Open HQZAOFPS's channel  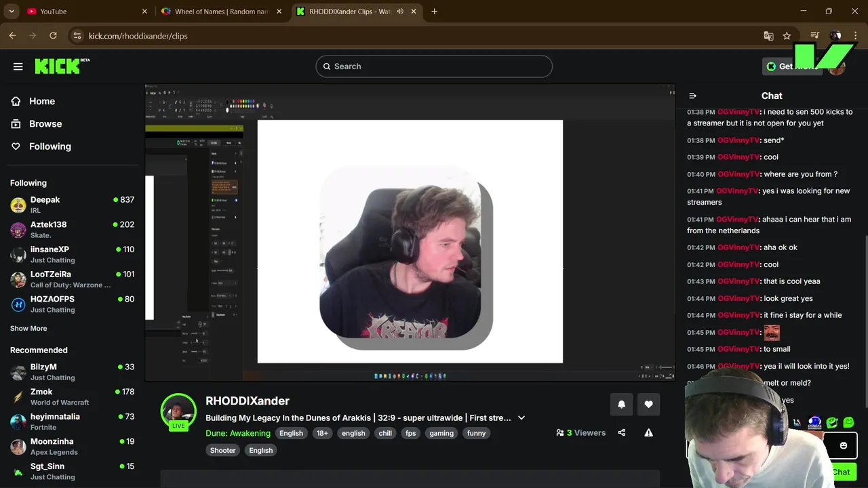pos(72,304)
